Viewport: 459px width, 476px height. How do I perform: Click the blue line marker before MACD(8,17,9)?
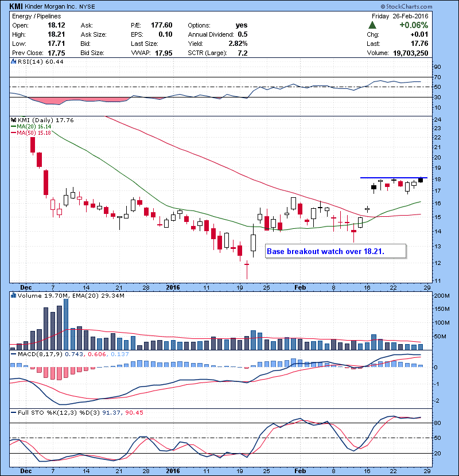pos(14,354)
